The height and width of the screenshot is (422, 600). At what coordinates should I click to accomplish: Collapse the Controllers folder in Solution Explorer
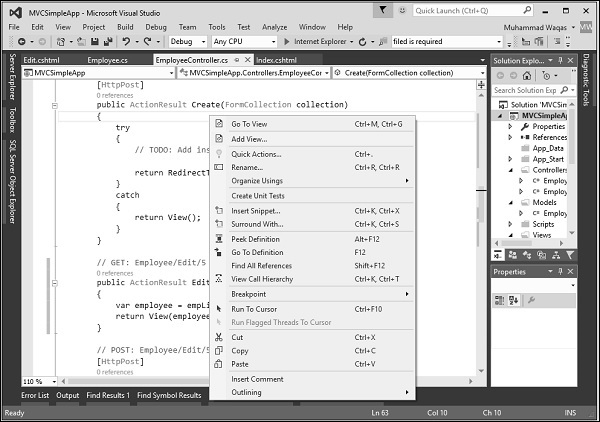pyautogui.click(x=511, y=170)
